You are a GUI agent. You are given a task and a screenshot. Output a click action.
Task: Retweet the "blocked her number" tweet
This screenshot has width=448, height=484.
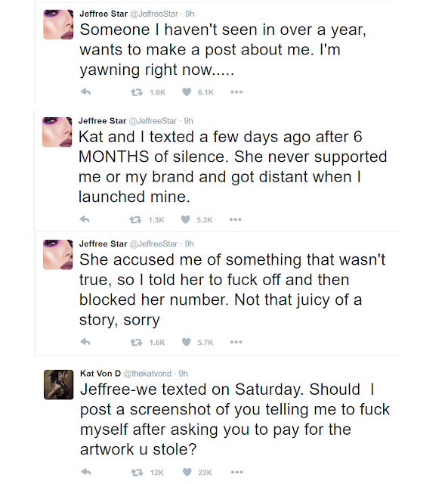pos(136,342)
